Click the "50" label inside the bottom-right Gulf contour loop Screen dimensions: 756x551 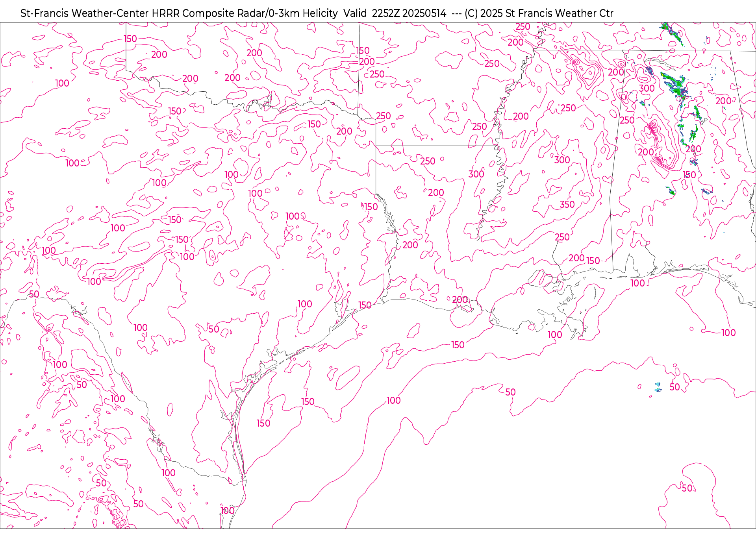click(x=687, y=488)
